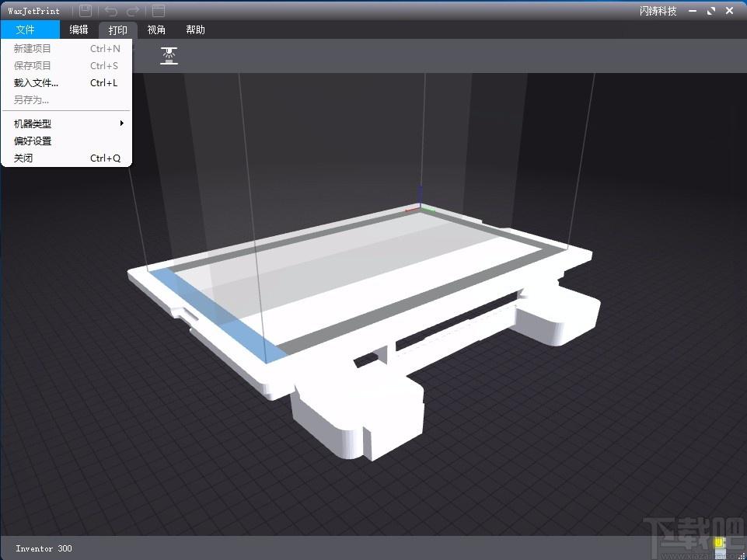
Task: Click the 闪铸科技 link in title bar
Action: 658,11
